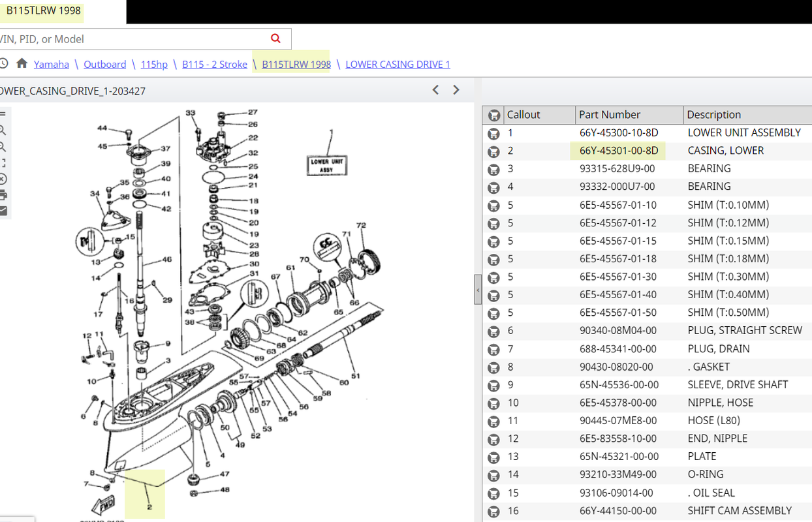Add PLUG, DRAIN to cart
Viewport: 812px width, 522px height.
point(494,349)
